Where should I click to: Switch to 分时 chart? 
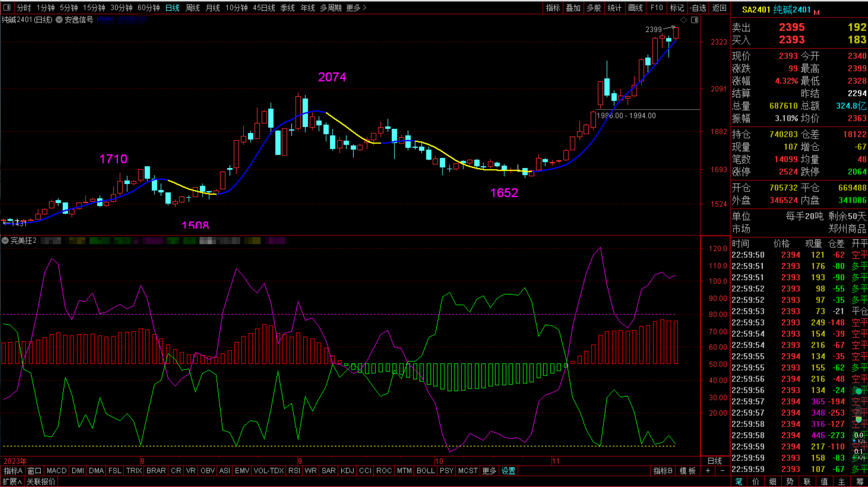[23, 7]
